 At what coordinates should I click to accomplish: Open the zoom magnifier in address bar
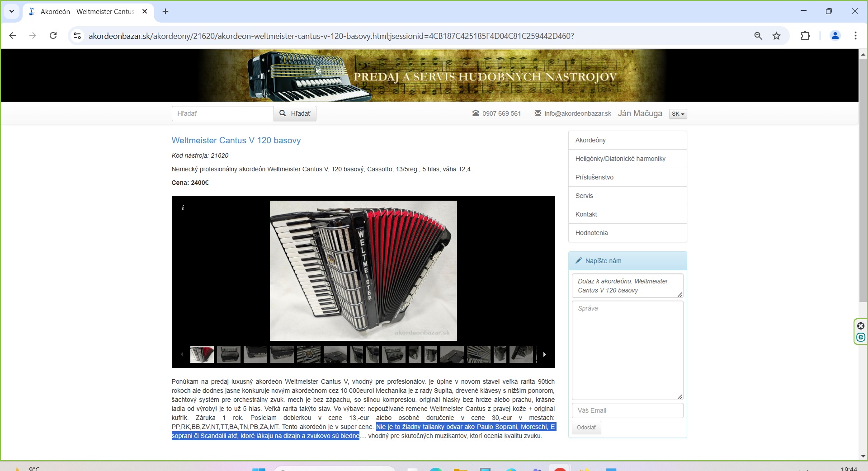click(x=758, y=36)
